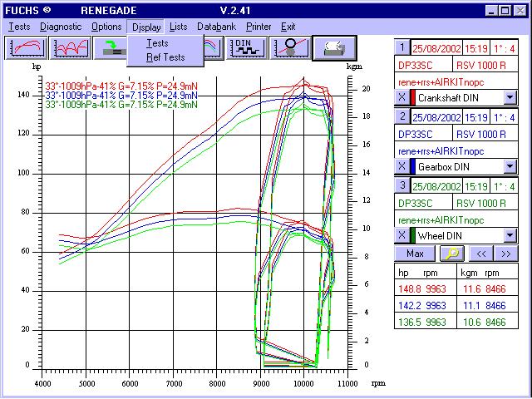
Task: Click the blue color bar of test 2
Action: 413,166
